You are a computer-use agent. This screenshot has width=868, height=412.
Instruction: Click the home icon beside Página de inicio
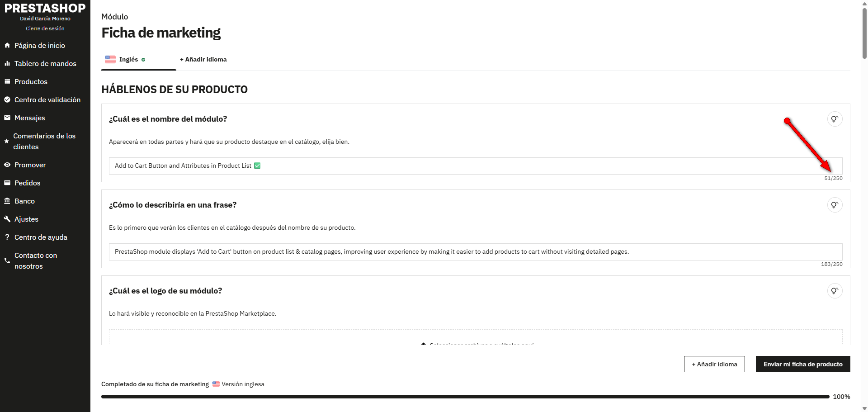coord(7,45)
